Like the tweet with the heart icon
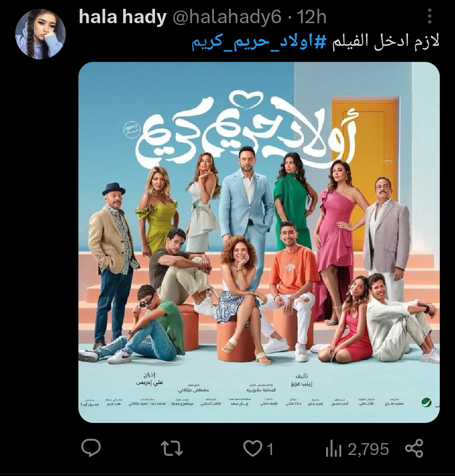 tap(252, 449)
